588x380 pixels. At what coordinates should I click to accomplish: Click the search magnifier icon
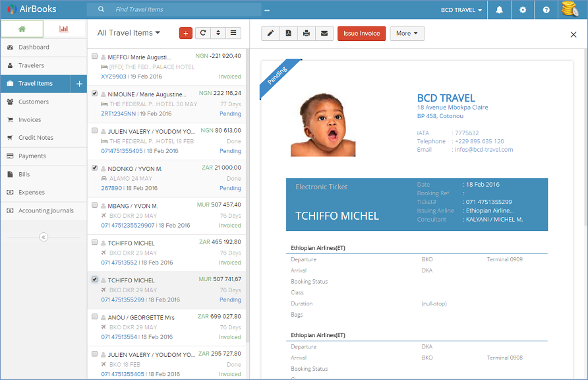pos(101,9)
